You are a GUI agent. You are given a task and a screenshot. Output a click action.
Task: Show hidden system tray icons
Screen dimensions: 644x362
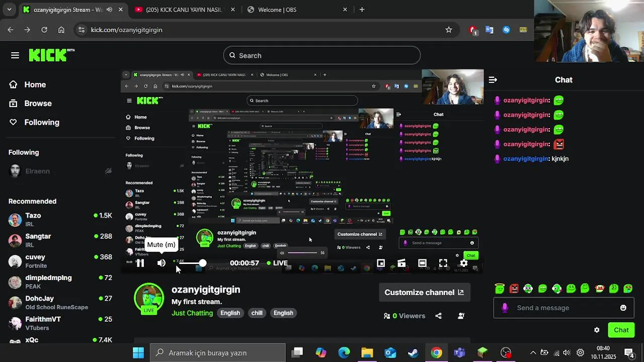[x=533, y=353]
